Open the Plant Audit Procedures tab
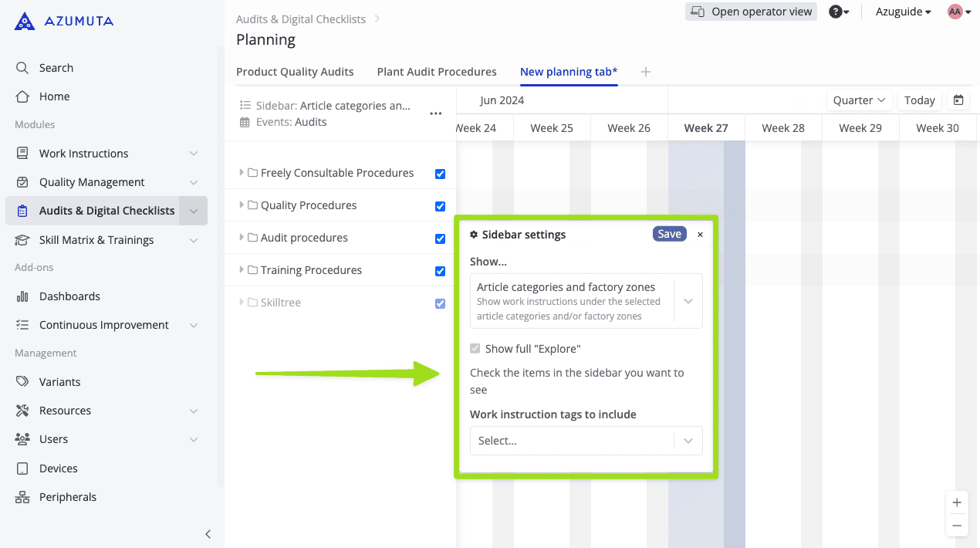This screenshot has height=548, width=980. (437, 72)
